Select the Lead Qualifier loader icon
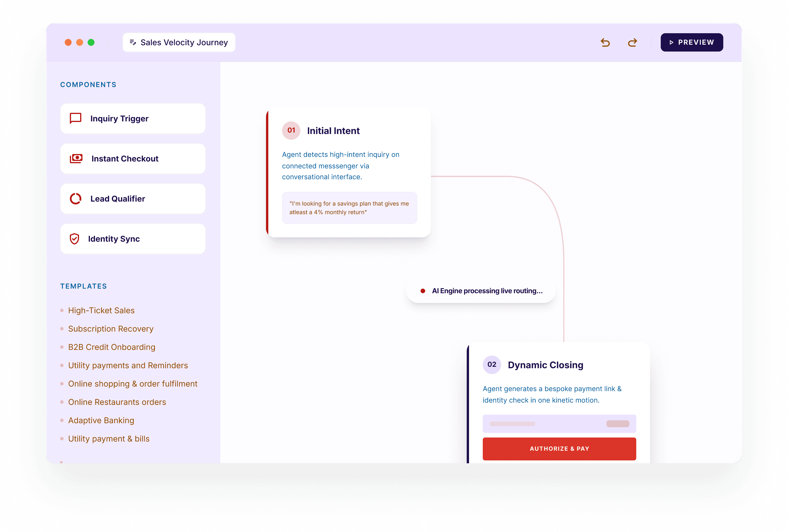The image size is (788, 532). 75,199
